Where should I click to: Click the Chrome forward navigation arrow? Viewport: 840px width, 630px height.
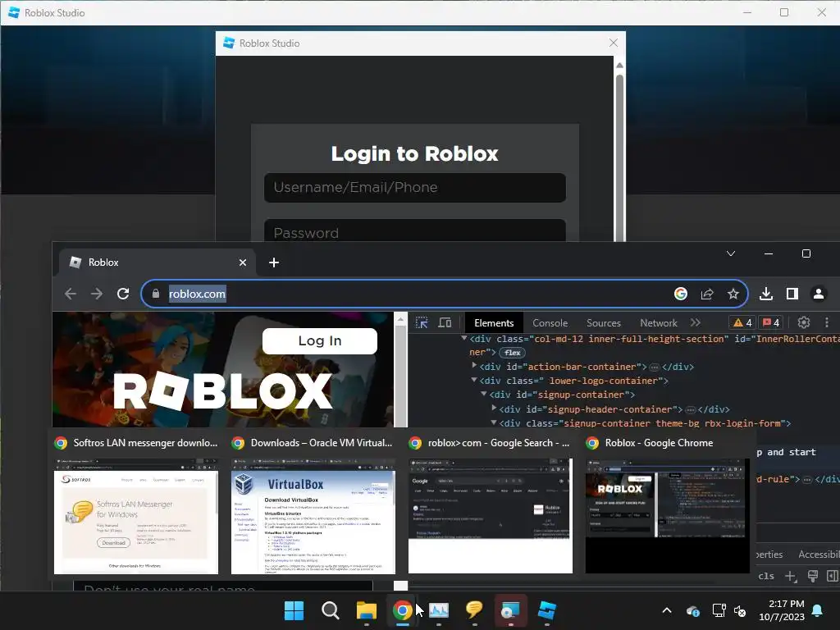tap(97, 294)
